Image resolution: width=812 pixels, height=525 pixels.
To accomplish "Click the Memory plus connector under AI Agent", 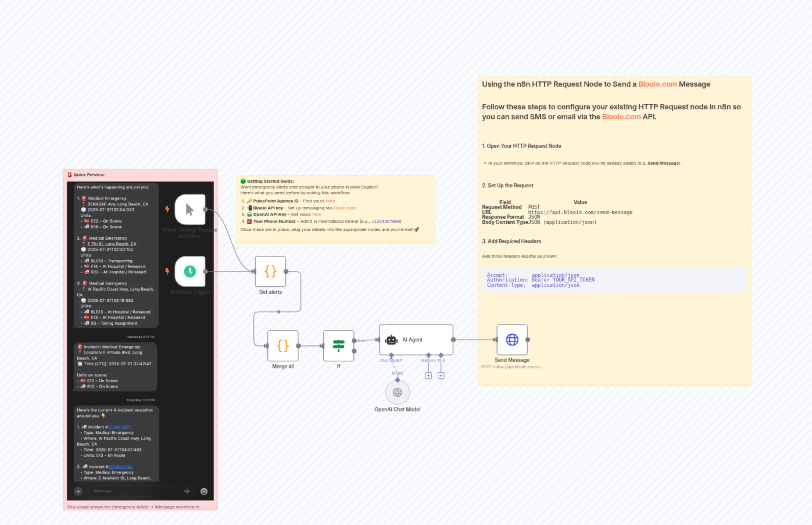I will 428,375.
